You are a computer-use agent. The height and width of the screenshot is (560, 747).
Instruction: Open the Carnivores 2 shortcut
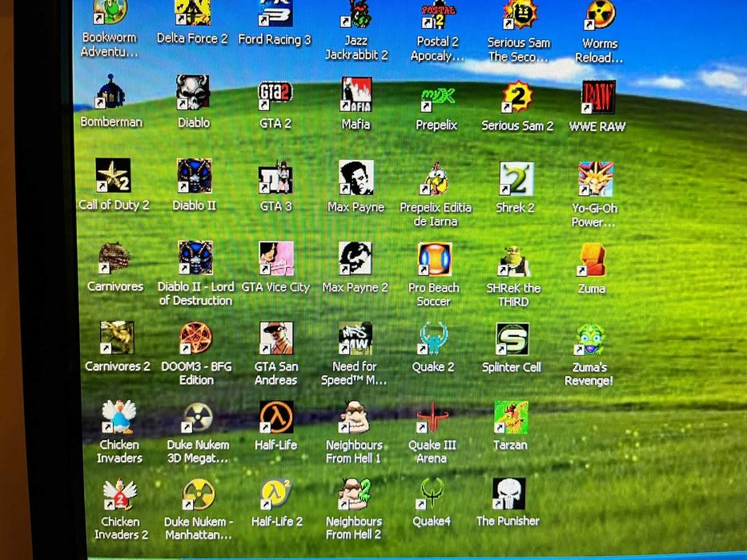117,338
